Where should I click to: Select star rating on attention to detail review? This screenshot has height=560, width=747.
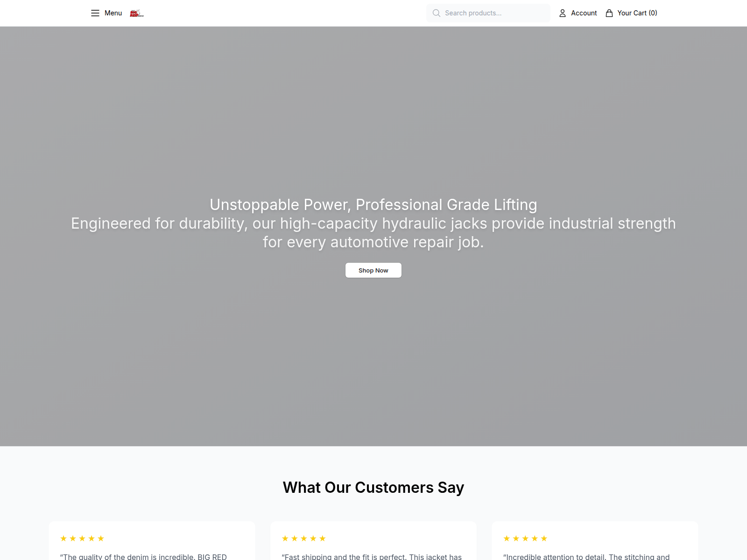point(525,539)
